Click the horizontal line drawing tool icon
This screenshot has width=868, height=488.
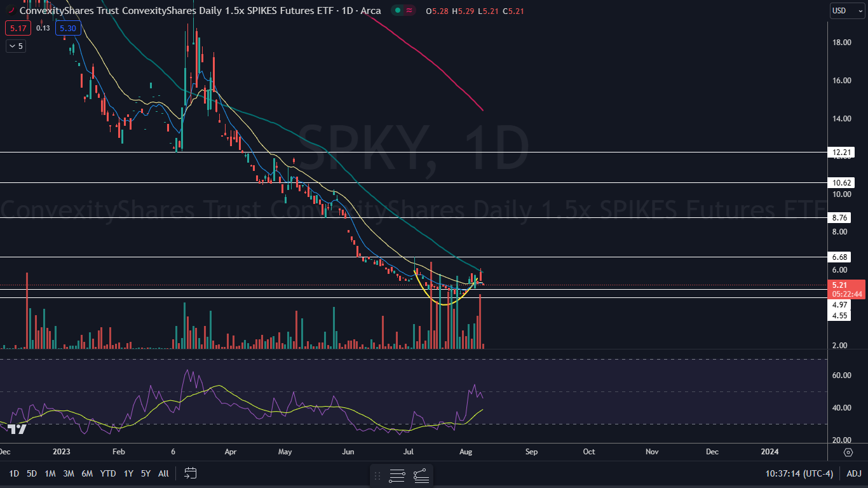[x=397, y=475]
